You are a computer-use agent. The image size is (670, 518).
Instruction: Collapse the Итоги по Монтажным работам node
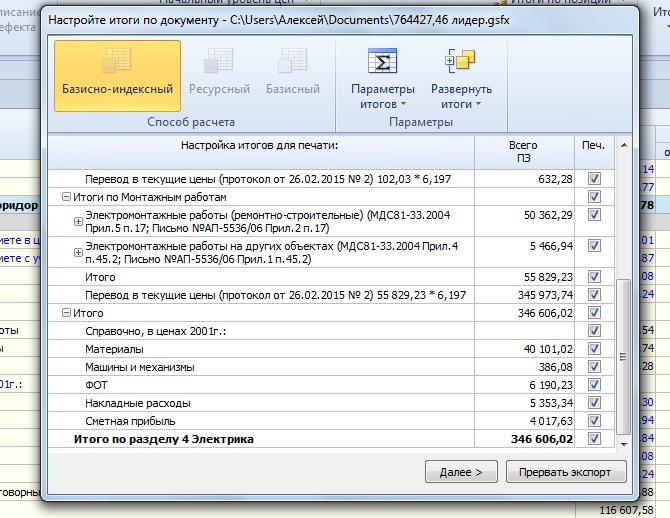(x=66, y=197)
